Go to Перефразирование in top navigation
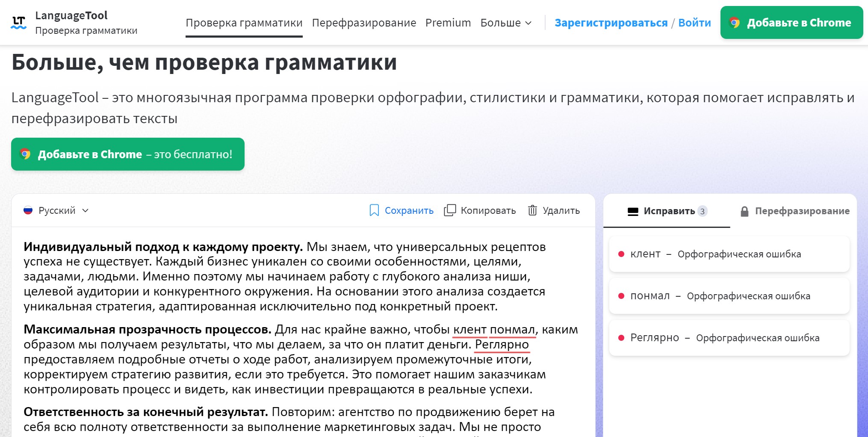Image resolution: width=868 pixels, height=437 pixels. (364, 23)
